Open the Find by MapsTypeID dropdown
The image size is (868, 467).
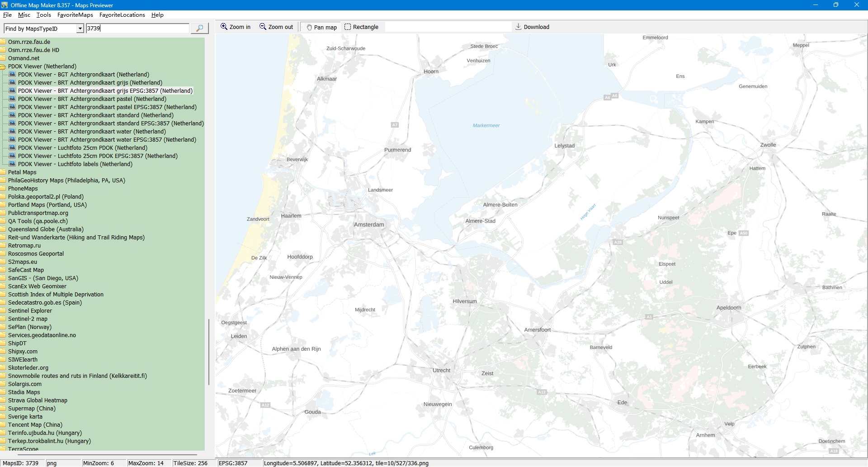tap(80, 29)
